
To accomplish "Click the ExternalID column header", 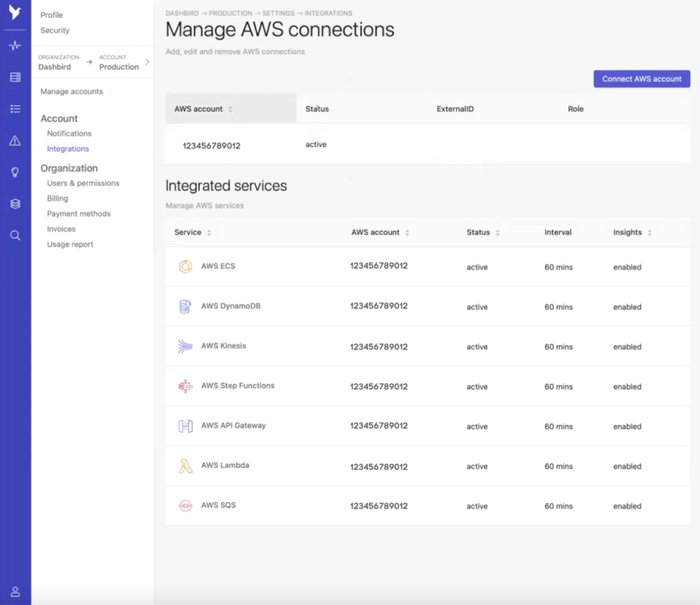I will pyautogui.click(x=455, y=109).
